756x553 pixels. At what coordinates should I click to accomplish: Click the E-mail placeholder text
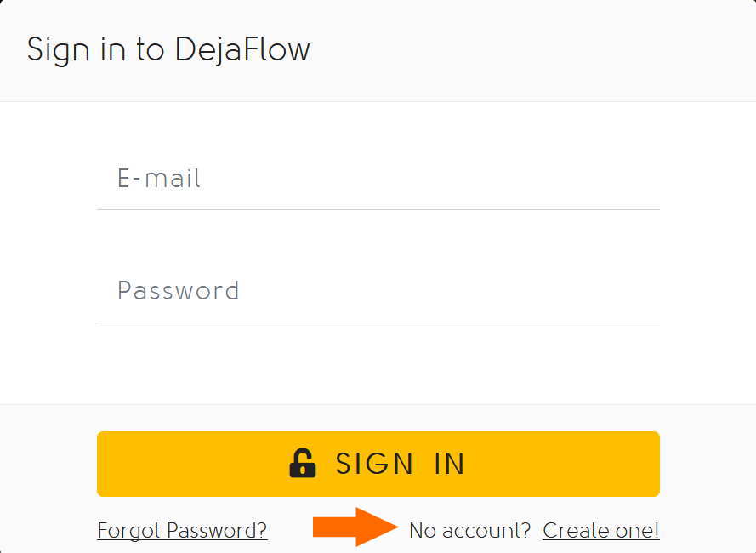[x=159, y=179]
